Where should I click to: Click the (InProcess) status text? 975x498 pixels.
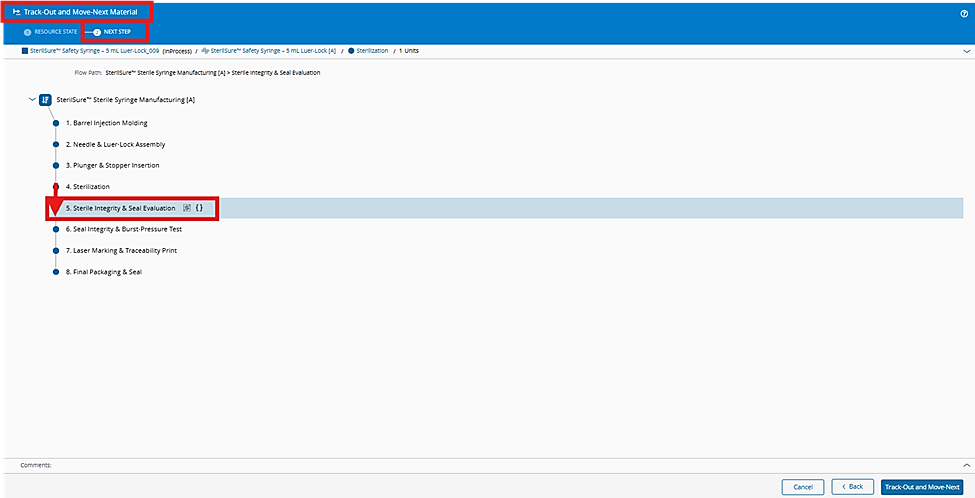pos(177,51)
